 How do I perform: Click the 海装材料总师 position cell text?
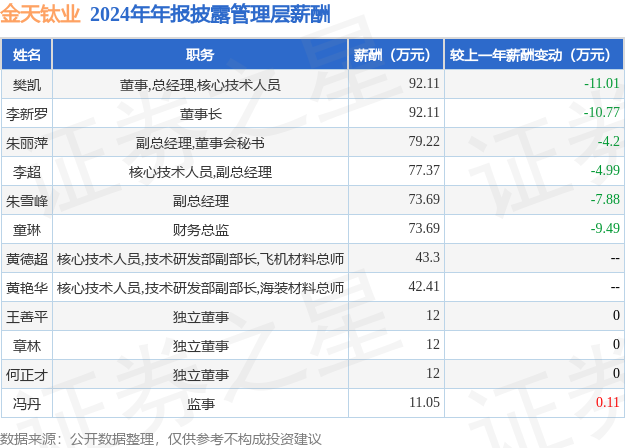coord(302,288)
